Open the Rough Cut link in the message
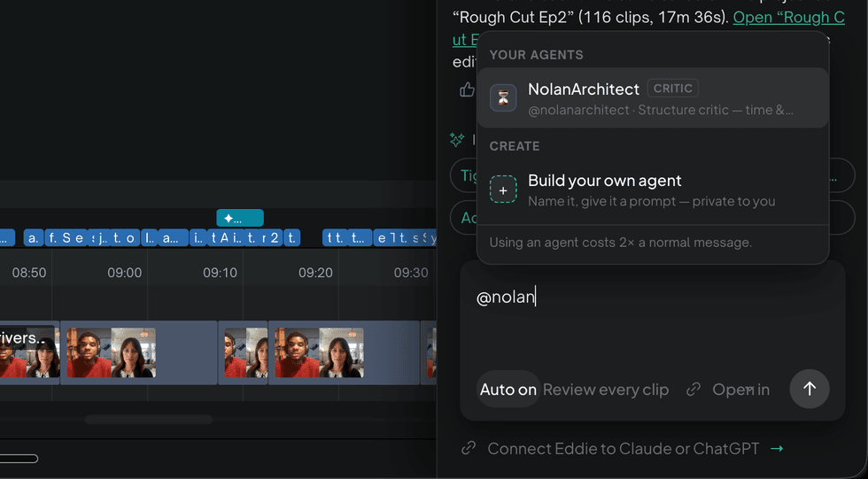This screenshot has width=868, height=479. (x=788, y=18)
